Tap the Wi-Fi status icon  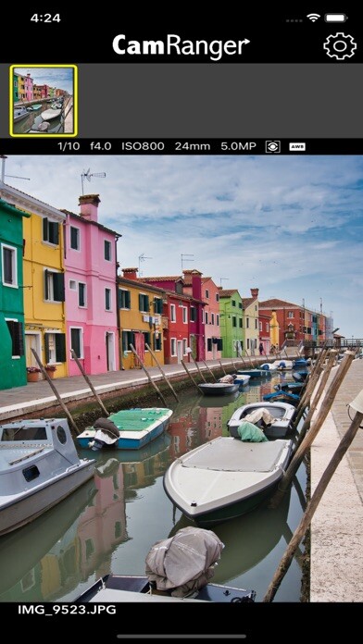313,19
